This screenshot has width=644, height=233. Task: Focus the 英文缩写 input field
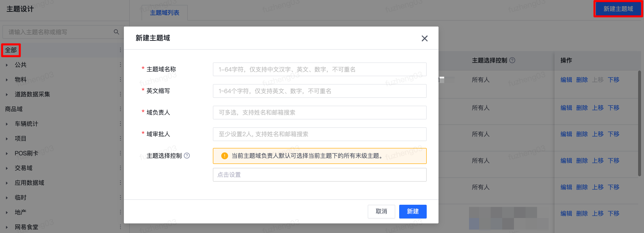coord(320,91)
